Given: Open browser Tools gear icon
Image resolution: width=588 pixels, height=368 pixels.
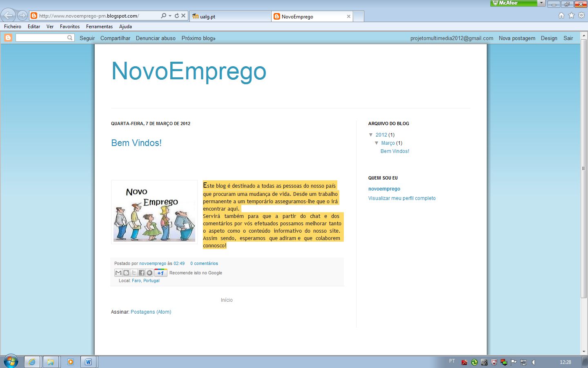Looking at the screenshot, I should [581, 15].
